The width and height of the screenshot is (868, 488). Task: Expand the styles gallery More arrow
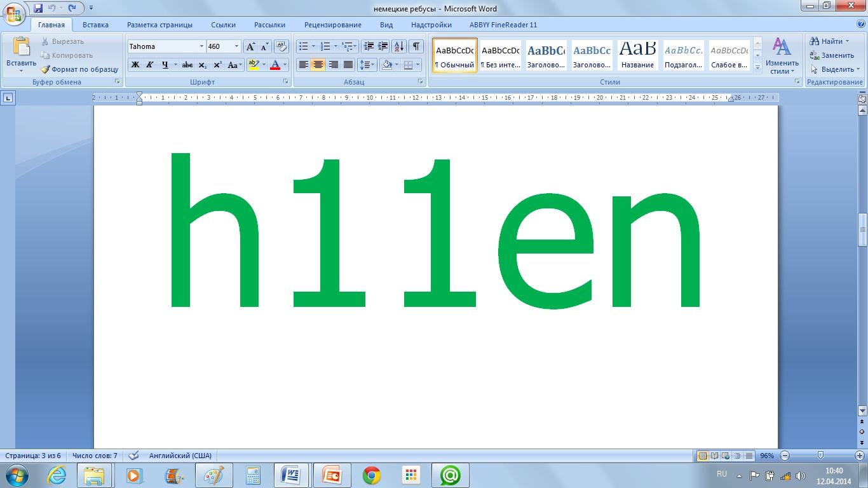[757, 67]
